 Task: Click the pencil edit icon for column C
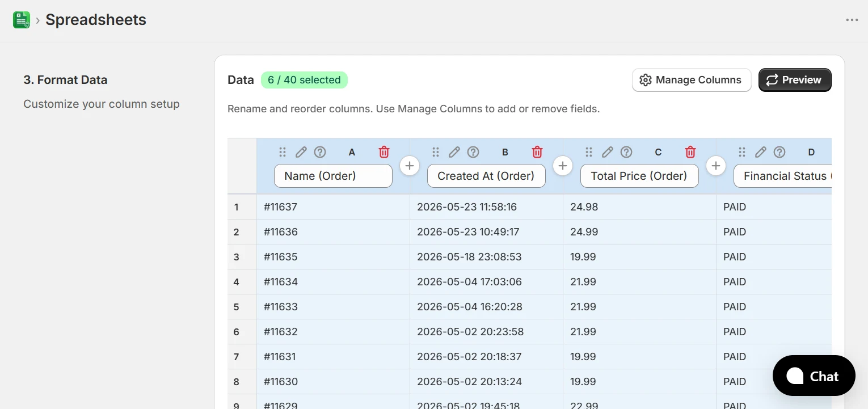pos(608,152)
